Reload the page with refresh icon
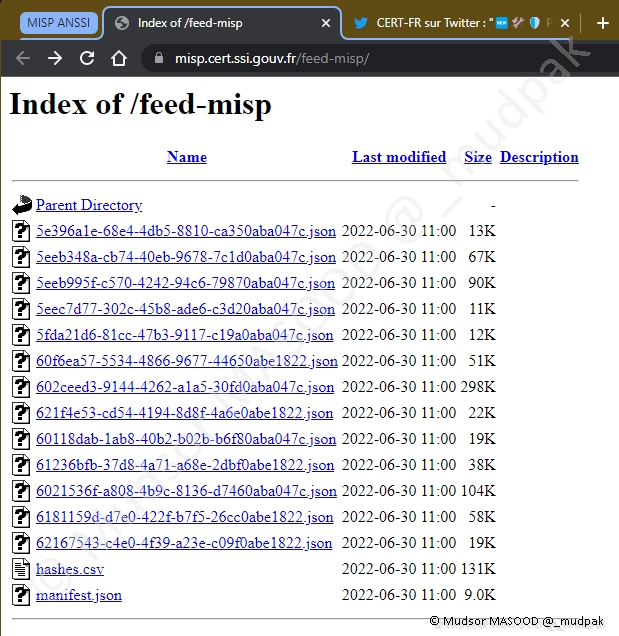The height and width of the screenshot is (636, 619). tap(87, 58)
